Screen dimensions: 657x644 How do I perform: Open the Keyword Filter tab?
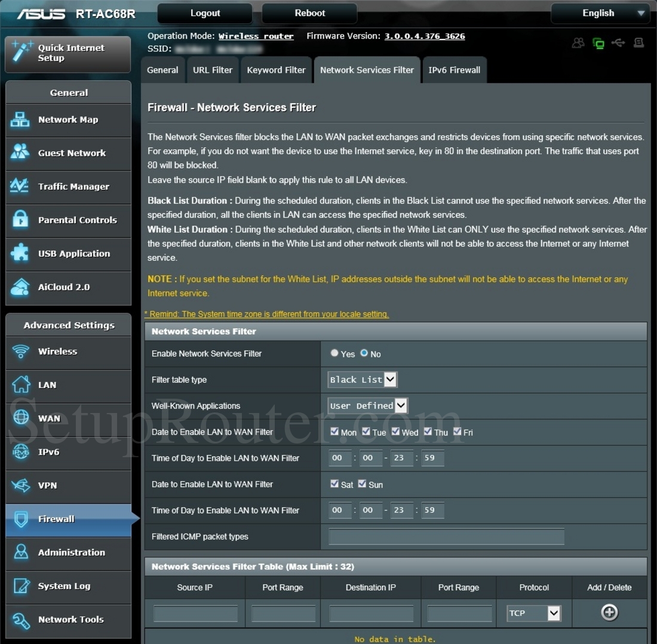coord(276,70)
